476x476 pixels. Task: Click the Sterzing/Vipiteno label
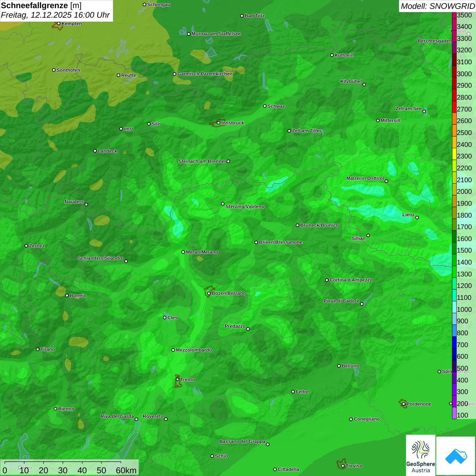click(x=245, y=206)
